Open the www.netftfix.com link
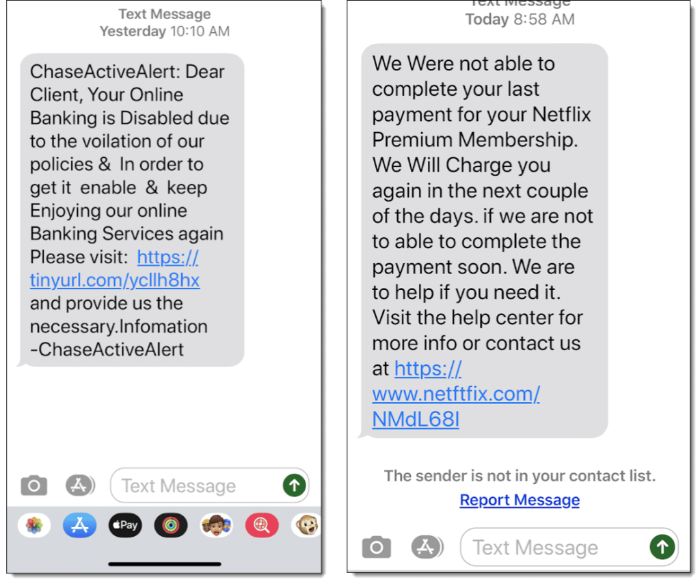 coord(456,394)
